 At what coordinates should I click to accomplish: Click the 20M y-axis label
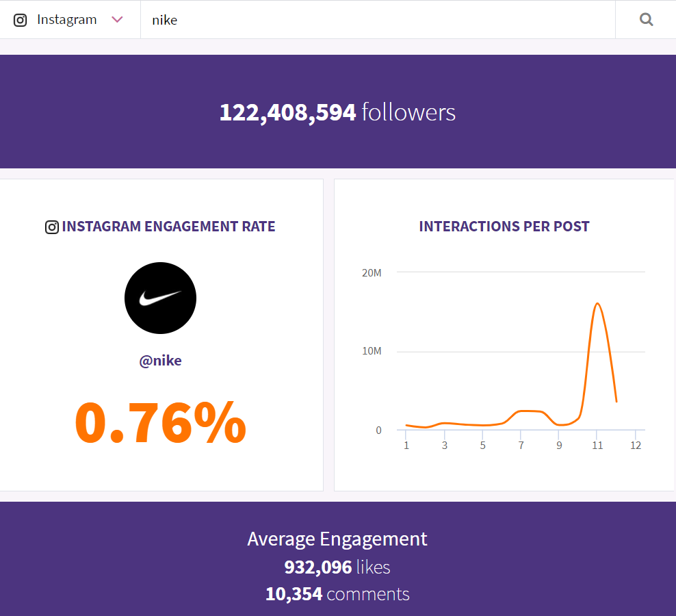click(x=372, y=273)
